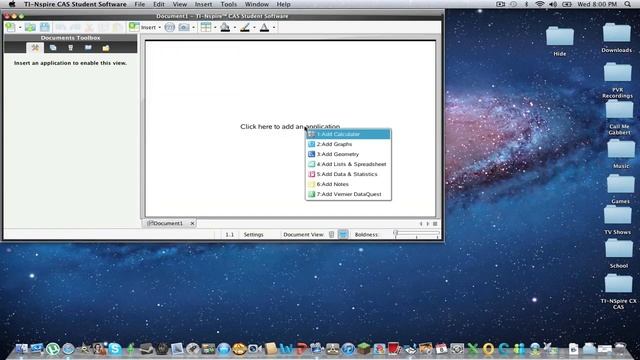This screenshot has width=640, height=360.
Task: Select the Utilities tab in Toolbox
Action: tap(88, 48)
